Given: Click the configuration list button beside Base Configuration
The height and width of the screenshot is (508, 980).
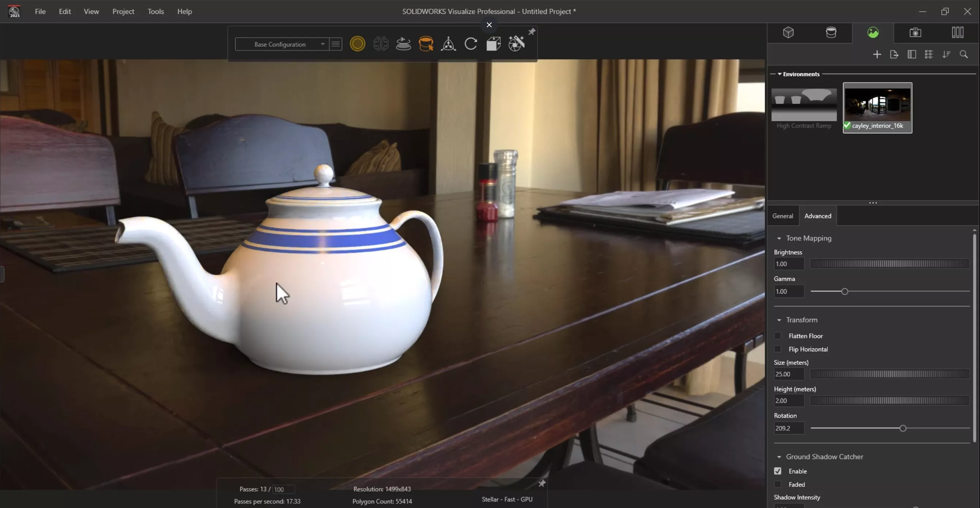Looking at the screenshot, I should click(336, 44).
